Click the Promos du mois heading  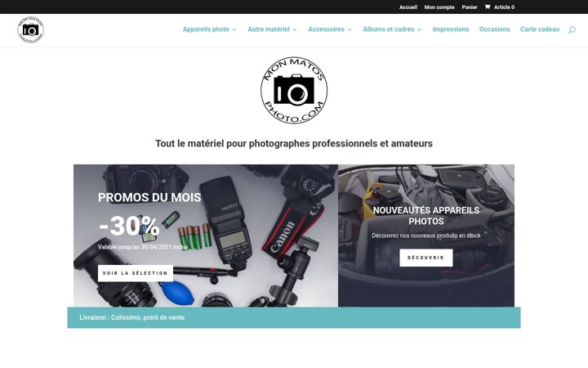pyautogui.click(x=149, y=197)
